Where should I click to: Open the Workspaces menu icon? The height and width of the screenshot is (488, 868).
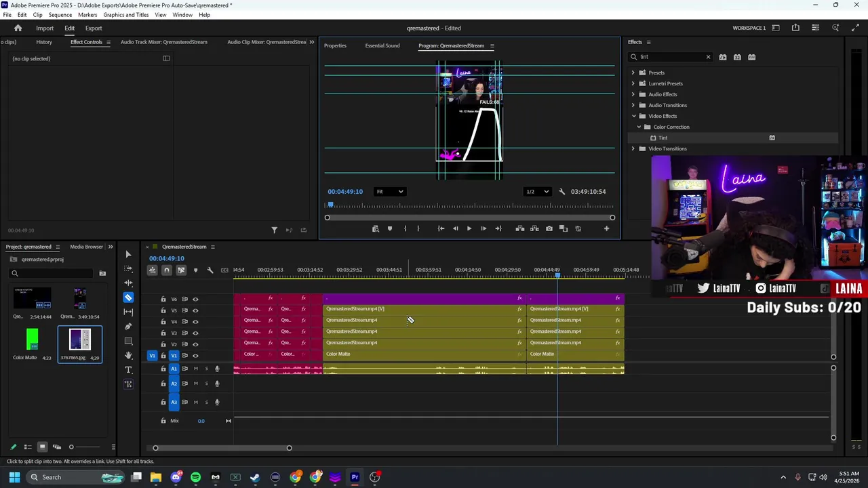[776, 28]
